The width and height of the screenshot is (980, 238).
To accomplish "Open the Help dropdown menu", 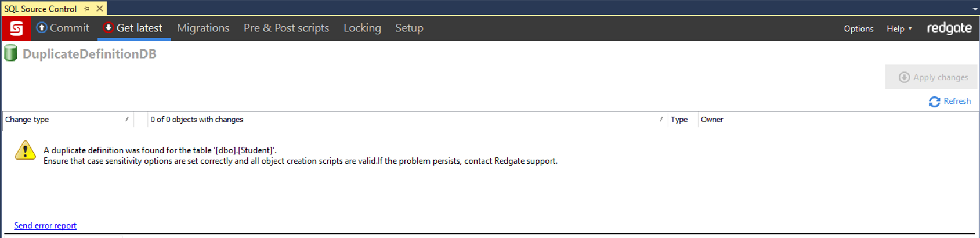I will (x=899, y=28).
